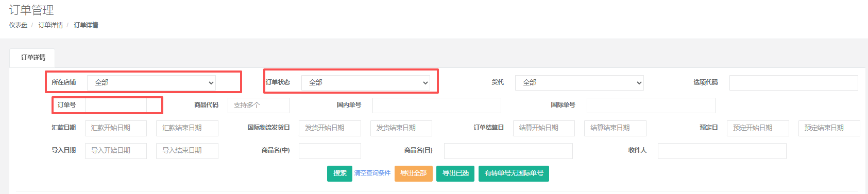The height and width of the screenshot is (194, 868).
Task: Select the 预定结束日期 date field
Action: click(x=829, y=128)
